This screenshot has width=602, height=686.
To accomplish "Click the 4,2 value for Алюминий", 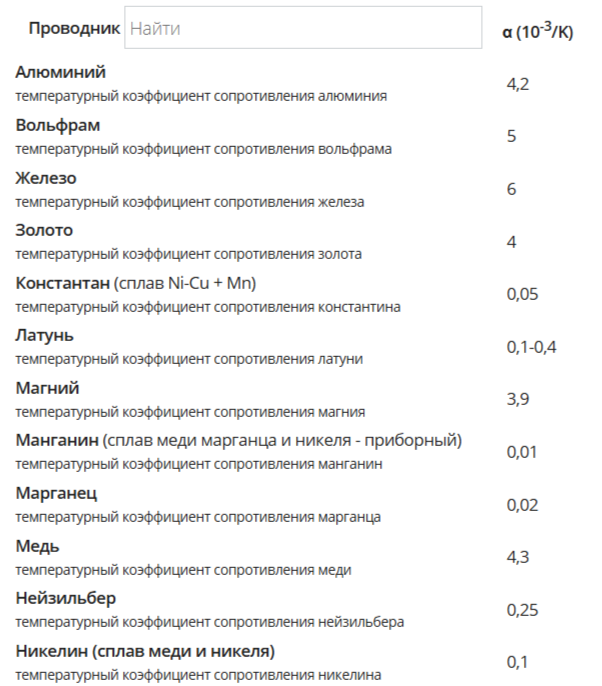I will [x=517, y=84].
